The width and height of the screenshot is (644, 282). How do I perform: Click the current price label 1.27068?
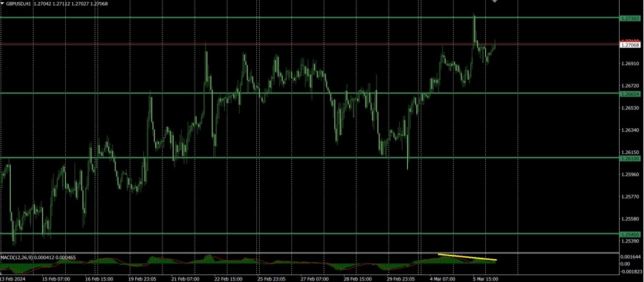tap(630, 45)
